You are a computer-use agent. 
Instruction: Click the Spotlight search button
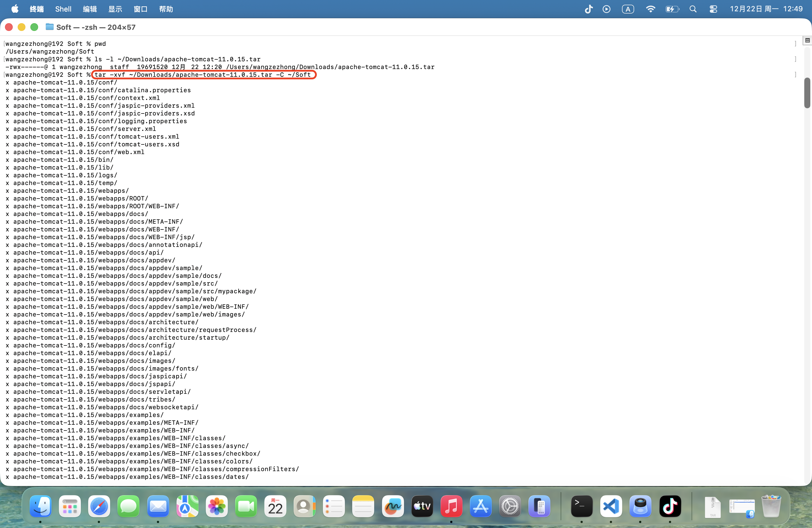(693, 9)
